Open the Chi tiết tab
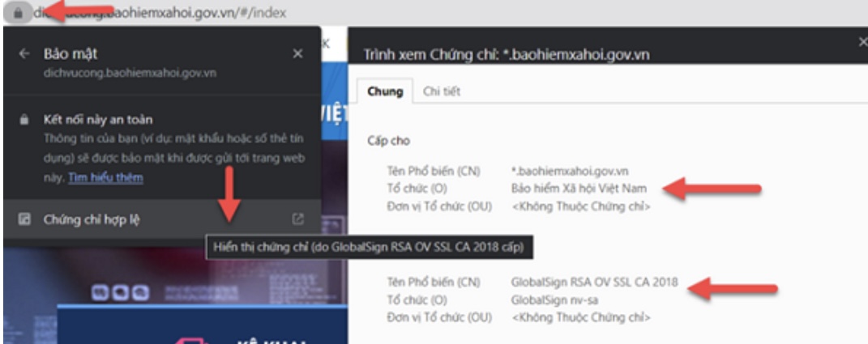This screenshot has height=344, width=868. pos(441,91)
